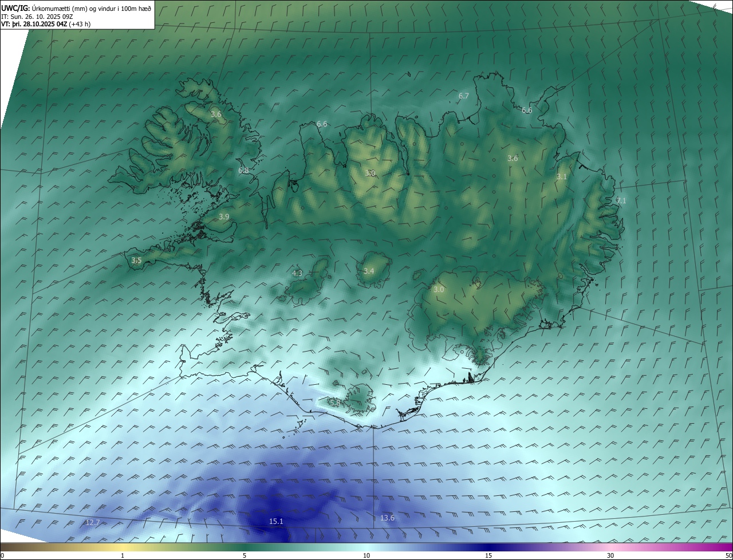Viewport: 733px width, 560px height.
Task: Click the 15.1 precipitation maximum label
Action: (276, 521)
